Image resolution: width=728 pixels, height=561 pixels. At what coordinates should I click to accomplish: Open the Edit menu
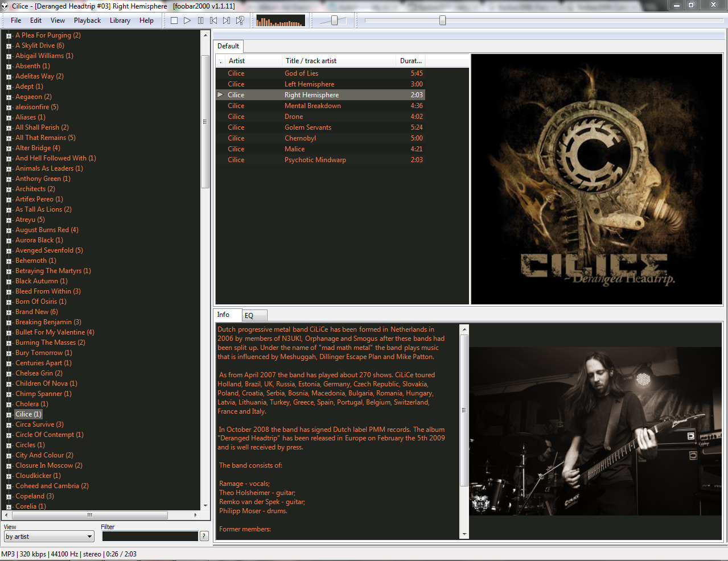[x=36, y=20]
